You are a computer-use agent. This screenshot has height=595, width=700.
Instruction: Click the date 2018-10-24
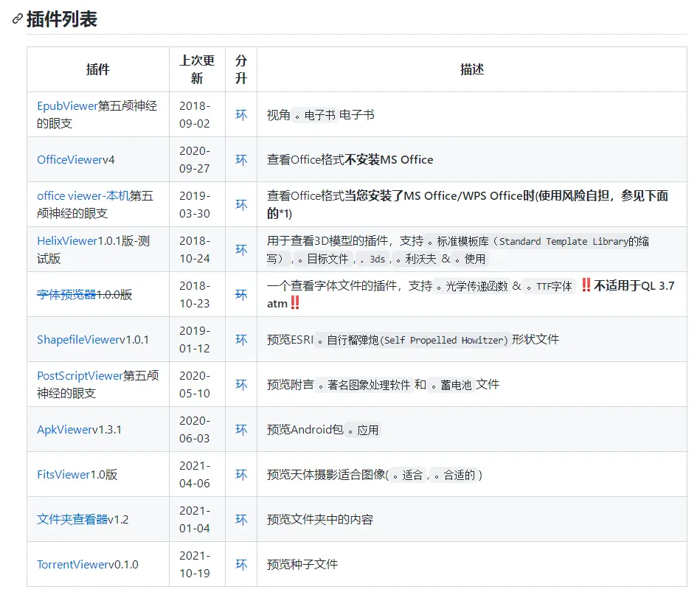tap(195, 250)
